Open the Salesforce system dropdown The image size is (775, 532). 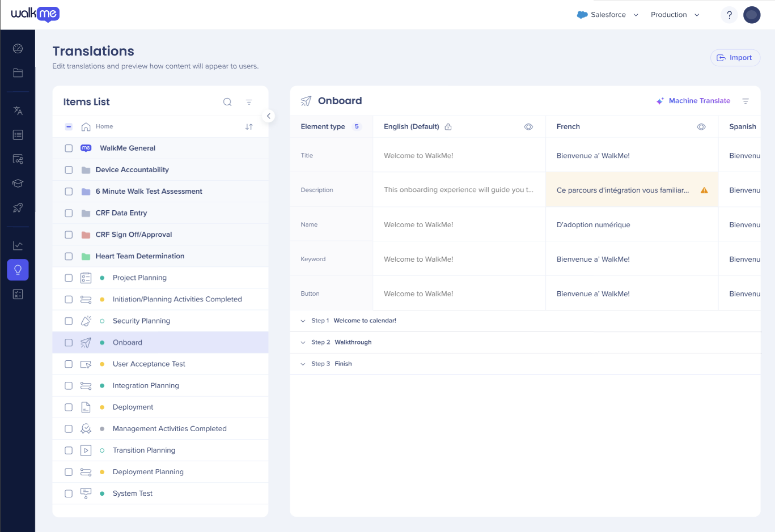(608, 15)
